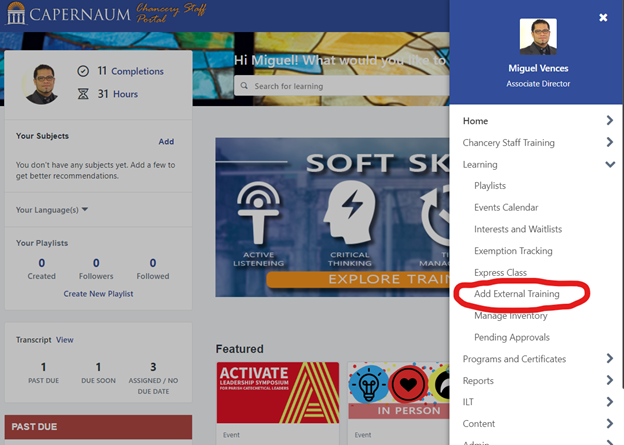This screenshot has height=445, width=624.
Task: Open the Activate Leadership Symposium card
Action: (x=278, y=403)
